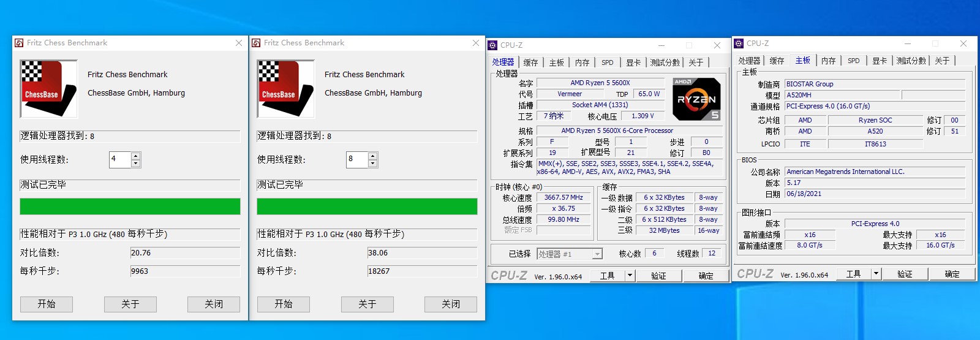Click 验证 in CPU-Z mainboard window

click(905, 274)
